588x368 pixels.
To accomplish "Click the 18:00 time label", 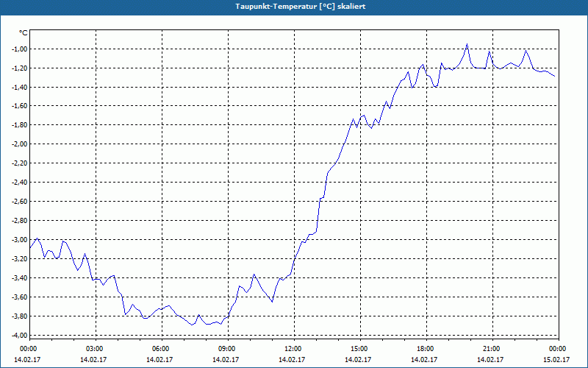I will [424, 349].
